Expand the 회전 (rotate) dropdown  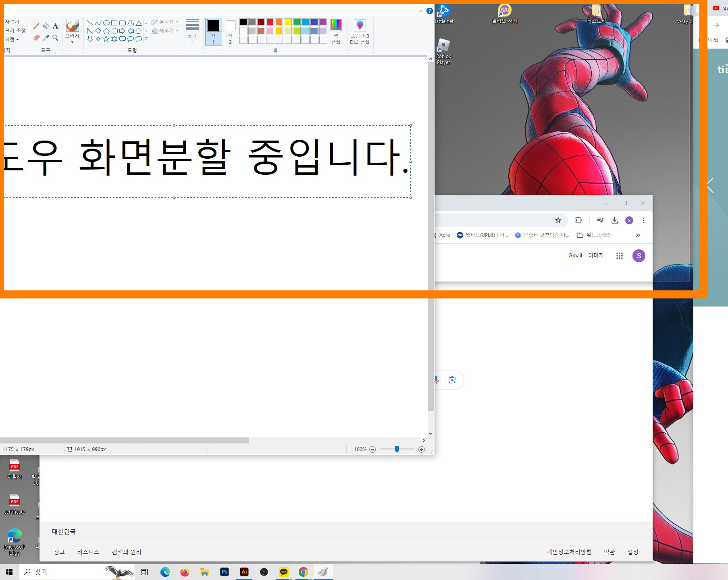[12, 39]
